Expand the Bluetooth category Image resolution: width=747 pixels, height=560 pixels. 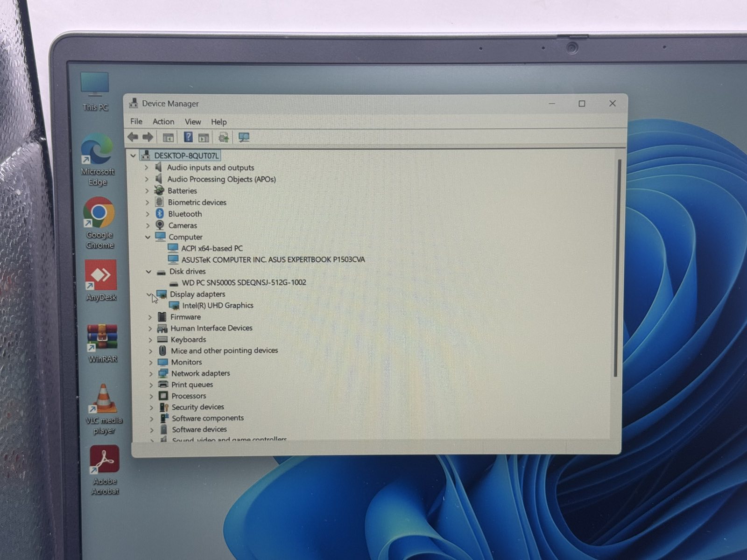148,214
